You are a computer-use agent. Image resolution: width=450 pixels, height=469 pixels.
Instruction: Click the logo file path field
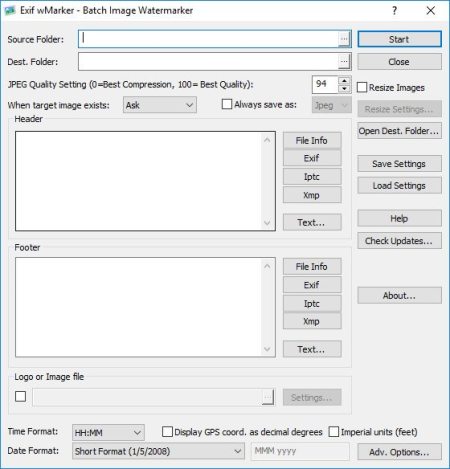coord(147,397)
